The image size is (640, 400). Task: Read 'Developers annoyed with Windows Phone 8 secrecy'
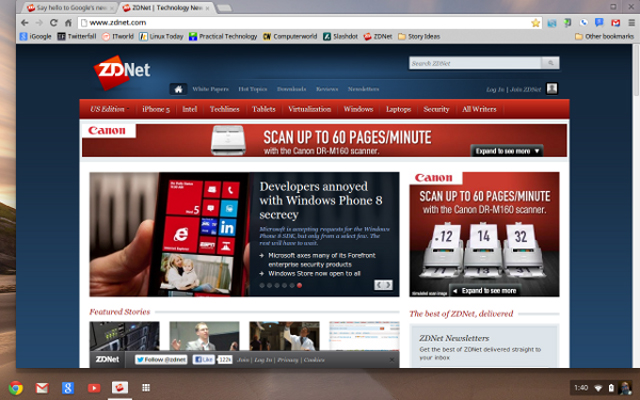321,200
